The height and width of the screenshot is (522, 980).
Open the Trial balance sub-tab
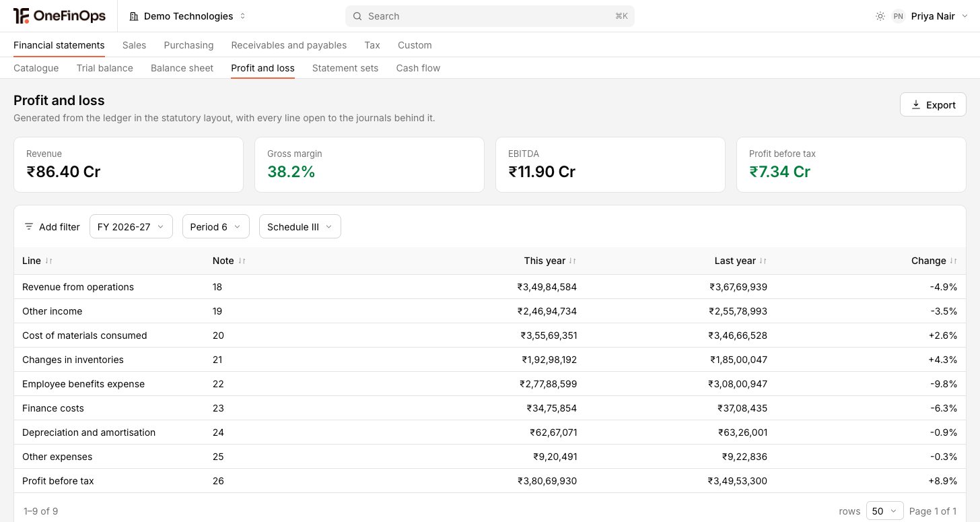[x=105, y=68]
